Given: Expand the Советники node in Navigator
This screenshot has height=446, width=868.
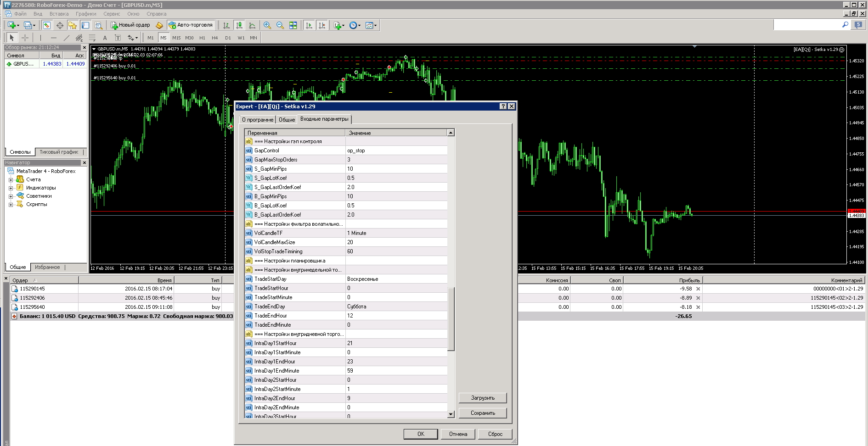Looking at the screenshot, I should coord(11,196).
